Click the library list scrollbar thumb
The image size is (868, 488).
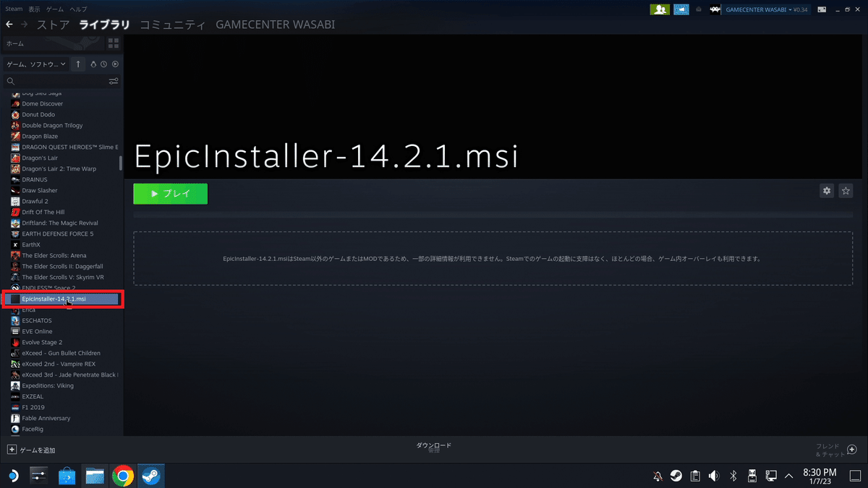coord(121,162)
